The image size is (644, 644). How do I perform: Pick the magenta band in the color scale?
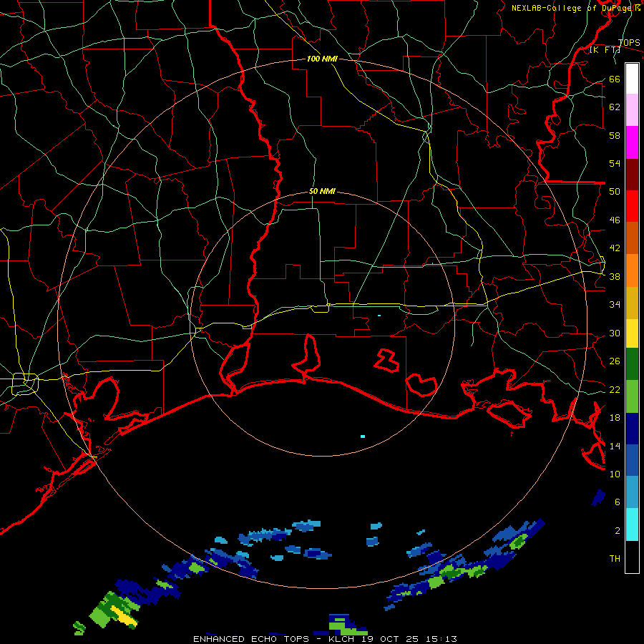point(632,142)
